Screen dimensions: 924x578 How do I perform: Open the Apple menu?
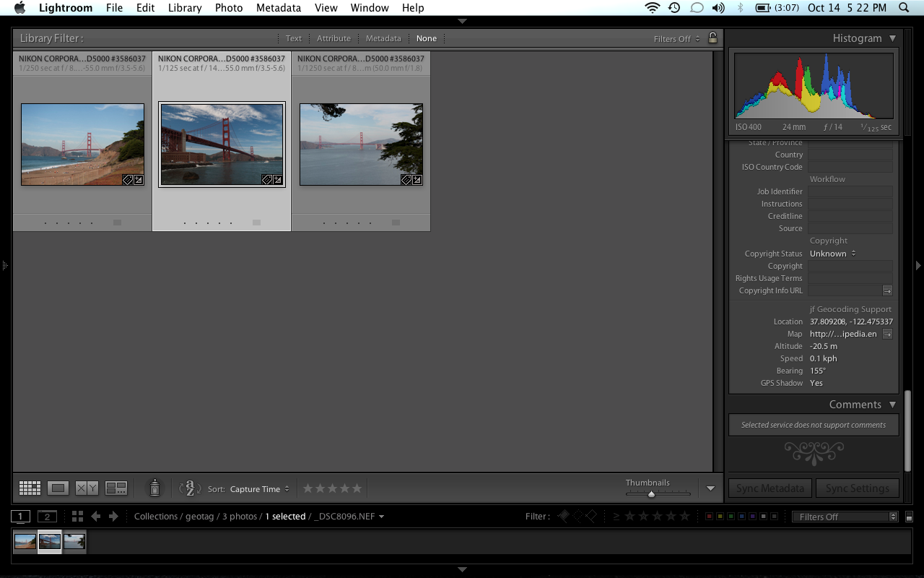tap(19, 8)
